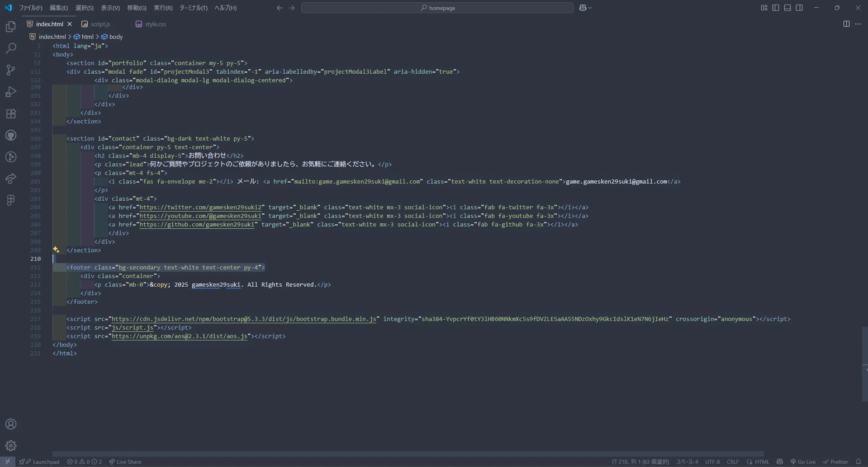This screenshot has height=467, width=868.
Task: Open the Live Share view in activity bar
Action: (11, 179)
